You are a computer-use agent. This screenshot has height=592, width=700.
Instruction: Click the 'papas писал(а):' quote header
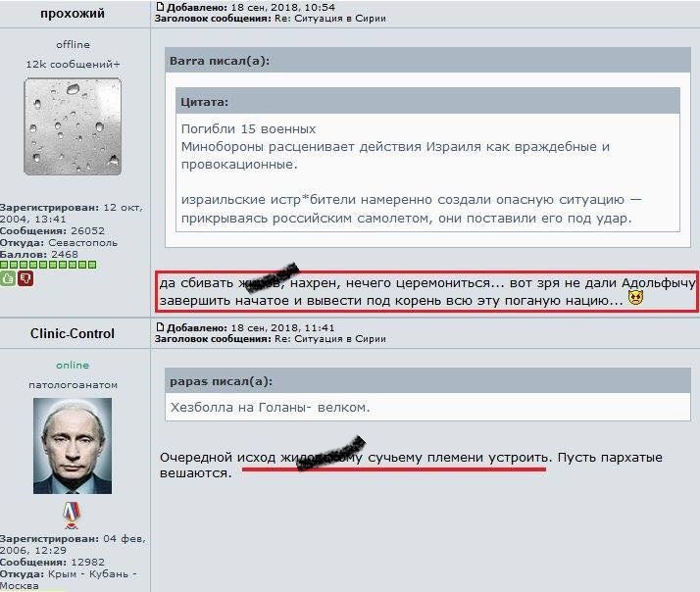click(221, 381)
